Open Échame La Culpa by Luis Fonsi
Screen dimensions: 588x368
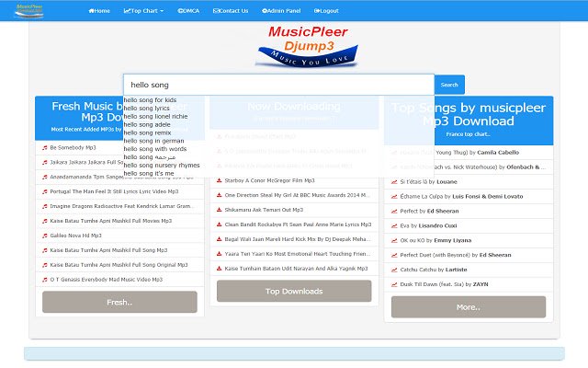pyautogui.click(x=461, y=196)
